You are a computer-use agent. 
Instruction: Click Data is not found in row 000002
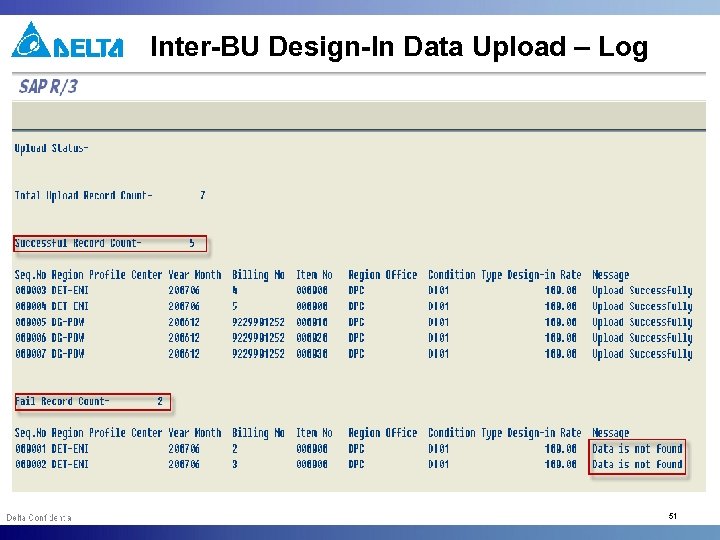(x=637, y=464)
